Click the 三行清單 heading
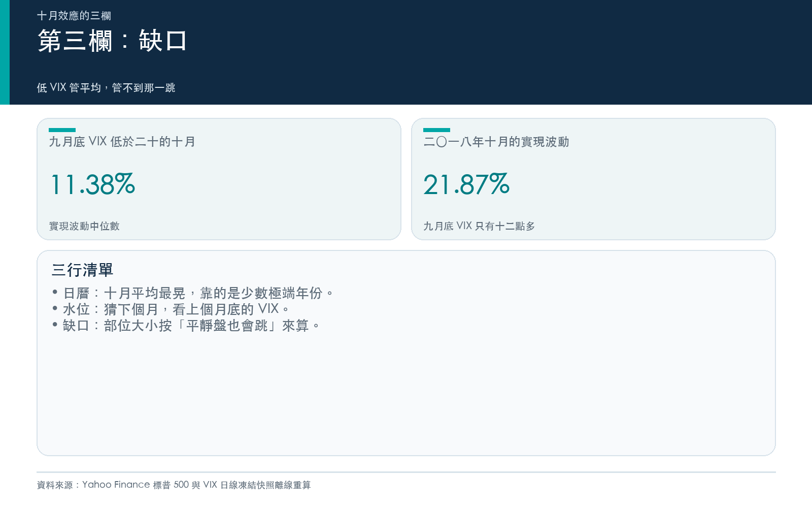This screenshot has width=812, height=508. [x=82, y=270]
